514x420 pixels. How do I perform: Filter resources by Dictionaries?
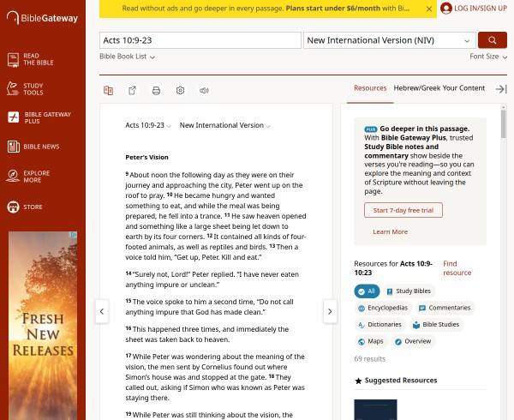(380, 325)
